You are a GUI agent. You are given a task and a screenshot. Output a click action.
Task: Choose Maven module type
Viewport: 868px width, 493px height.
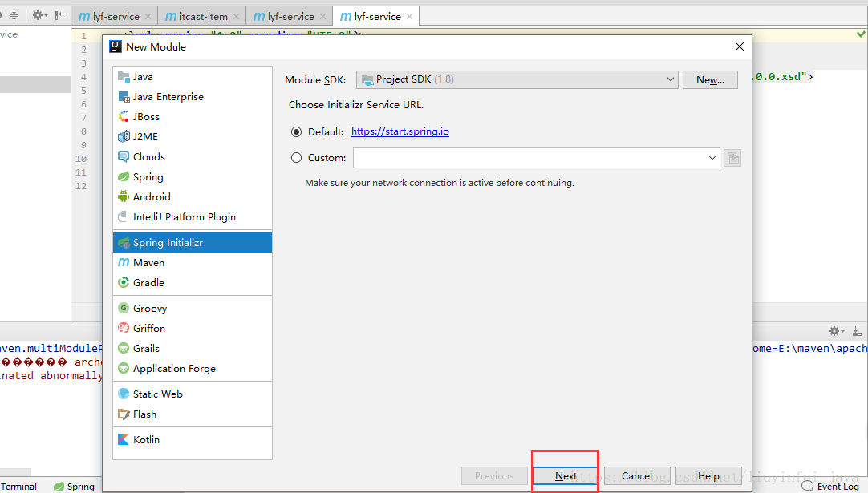(192, 262)
